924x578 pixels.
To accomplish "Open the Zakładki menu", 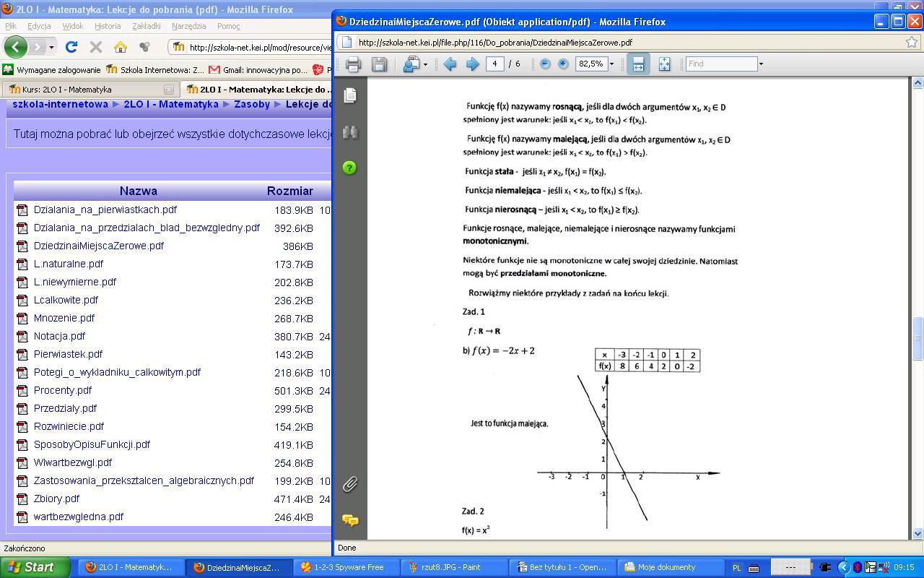I will 147,26.
